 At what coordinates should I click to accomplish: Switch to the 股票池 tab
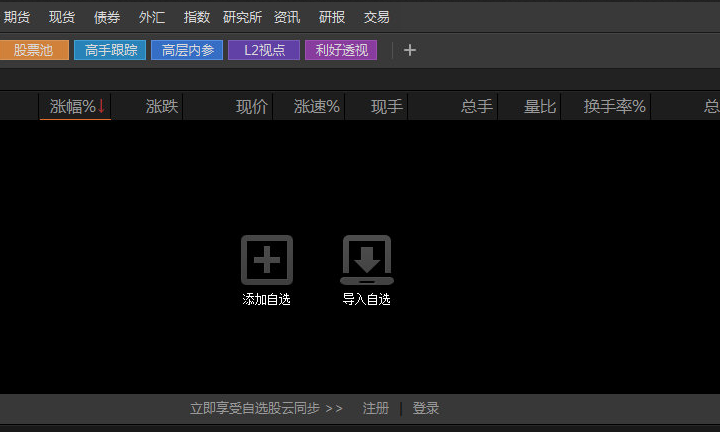[x=34, y=50]
